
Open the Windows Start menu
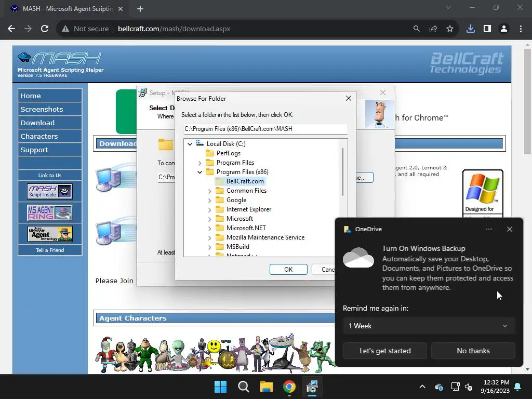point(220,387)
